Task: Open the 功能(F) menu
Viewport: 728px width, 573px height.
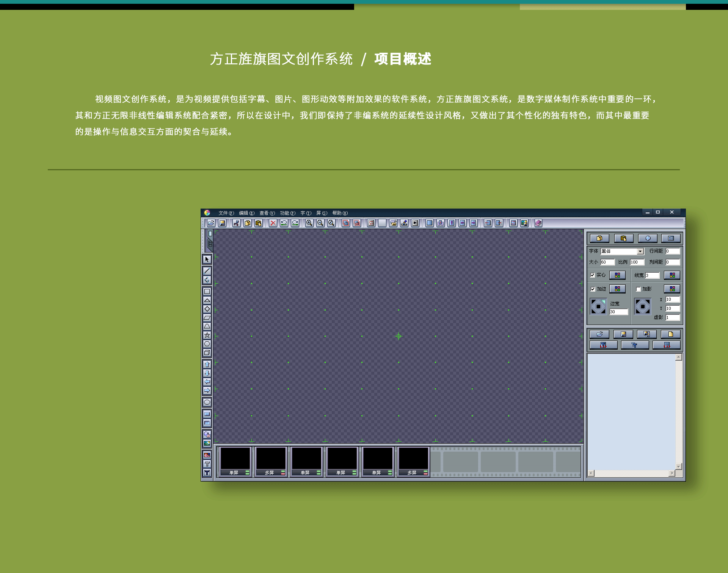Action: 287,213
